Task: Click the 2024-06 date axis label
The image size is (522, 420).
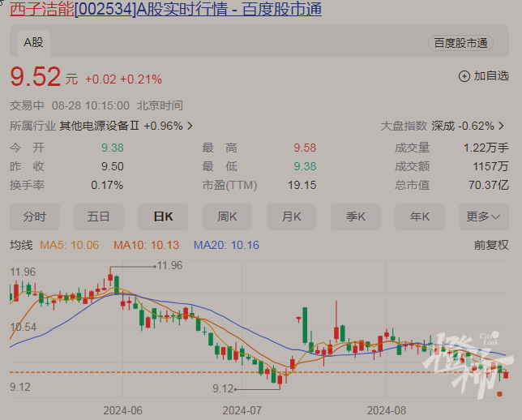Action: (123, 410)
